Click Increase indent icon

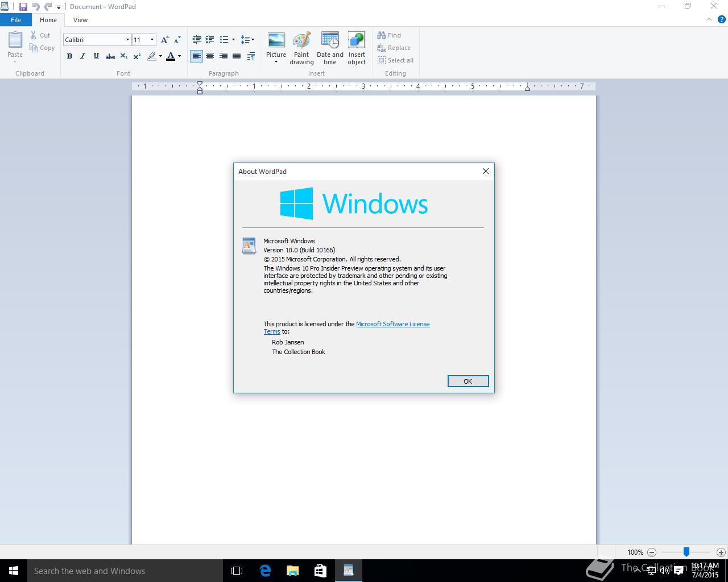tap(210, 40)
